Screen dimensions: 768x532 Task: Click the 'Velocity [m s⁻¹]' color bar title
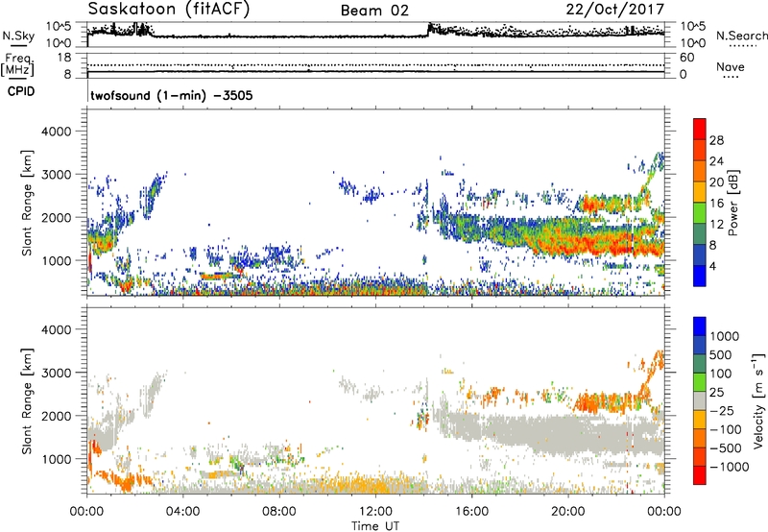point(758,400)
